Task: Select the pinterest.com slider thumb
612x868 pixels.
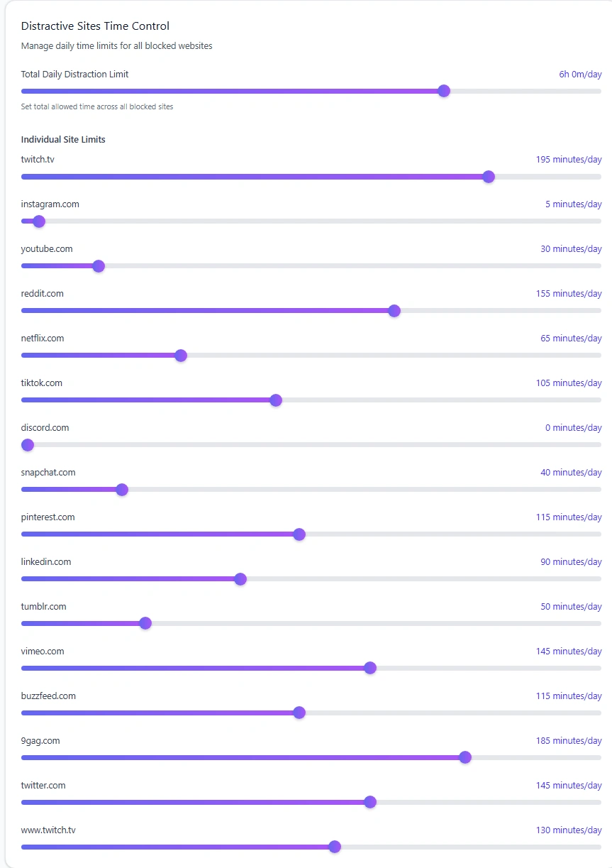Action: 299,534
